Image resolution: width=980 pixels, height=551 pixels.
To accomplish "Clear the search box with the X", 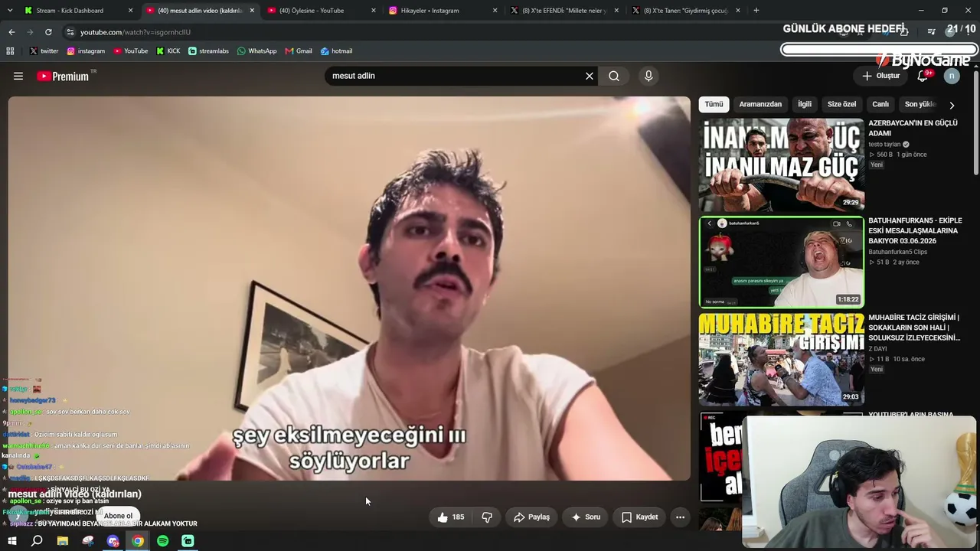I will [590, 76].
